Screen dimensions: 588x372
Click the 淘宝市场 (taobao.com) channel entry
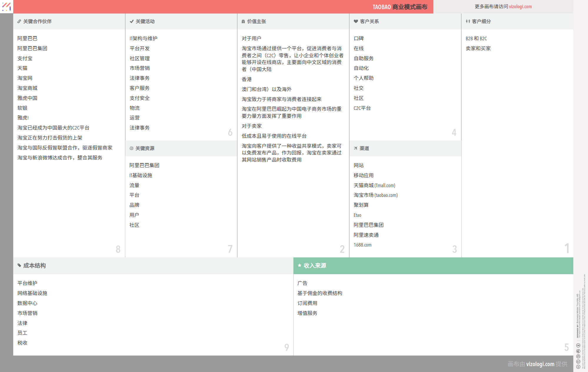coord(375,195)
